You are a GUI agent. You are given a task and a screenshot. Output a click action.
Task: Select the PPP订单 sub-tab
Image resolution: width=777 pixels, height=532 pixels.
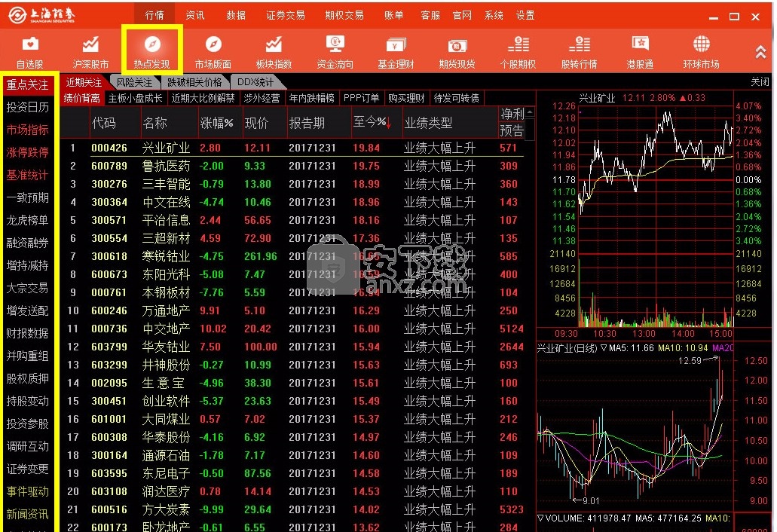(x=361, y=98)
